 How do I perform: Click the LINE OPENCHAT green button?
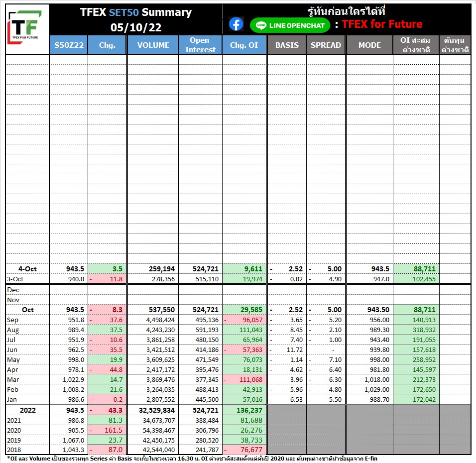(x=290, y=25)
